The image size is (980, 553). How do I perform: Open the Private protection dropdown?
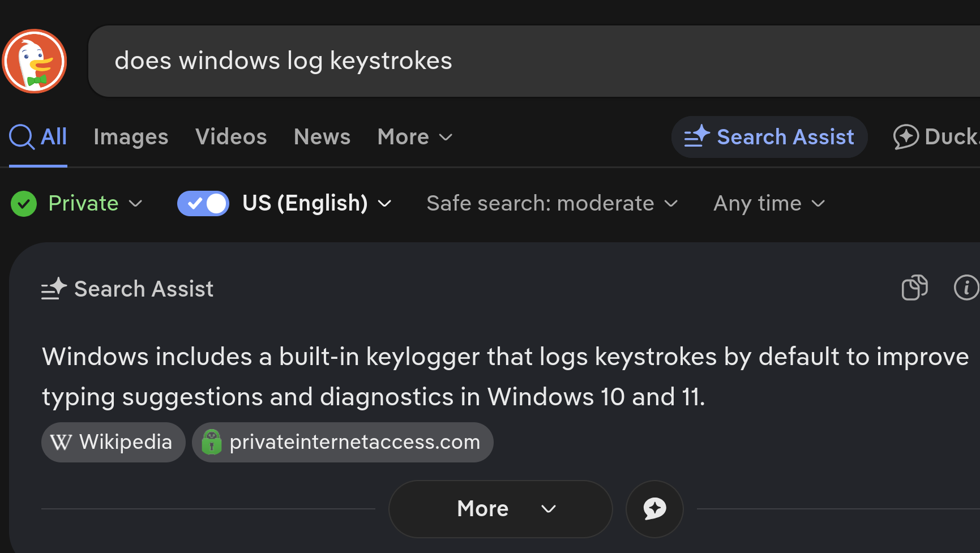click(x=95, y=203)
